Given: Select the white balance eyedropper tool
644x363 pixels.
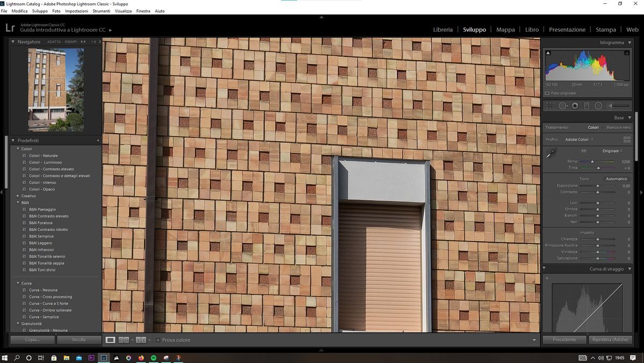Looking at the screenshot, I should [x=551, y=154].
